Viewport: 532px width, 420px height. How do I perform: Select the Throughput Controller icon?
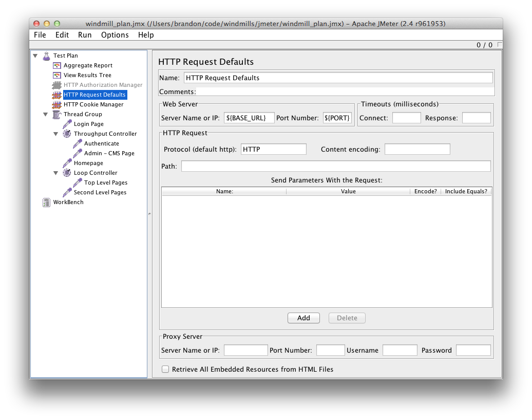click(x=66, y=134)
